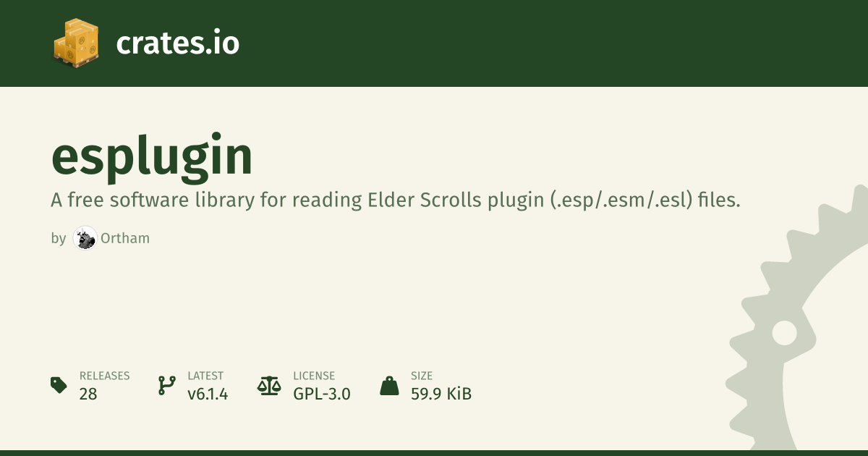Click the LATEST label
The width and height of the screenshot is (868, 456).
[205, 376]
